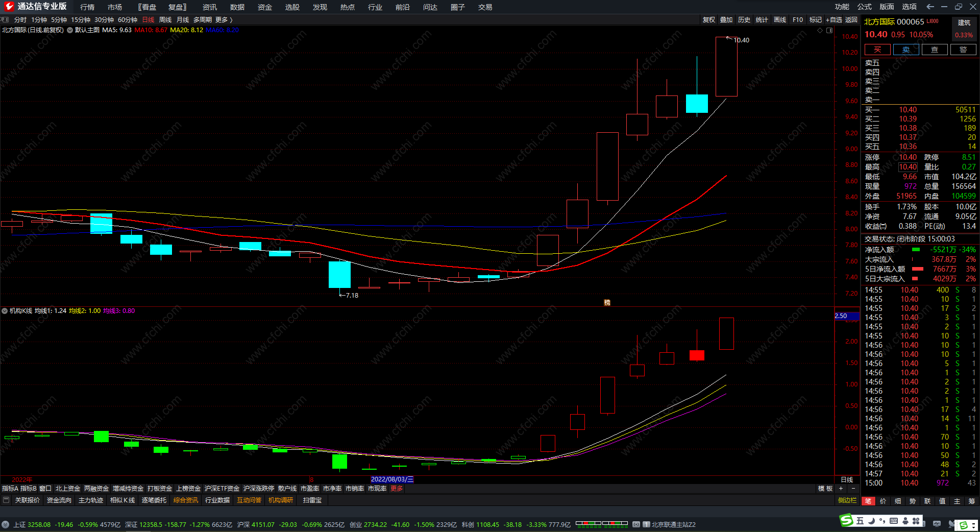980x532 pixels.
Task: Open the 资讯 menu
Action: pos(210,7)
